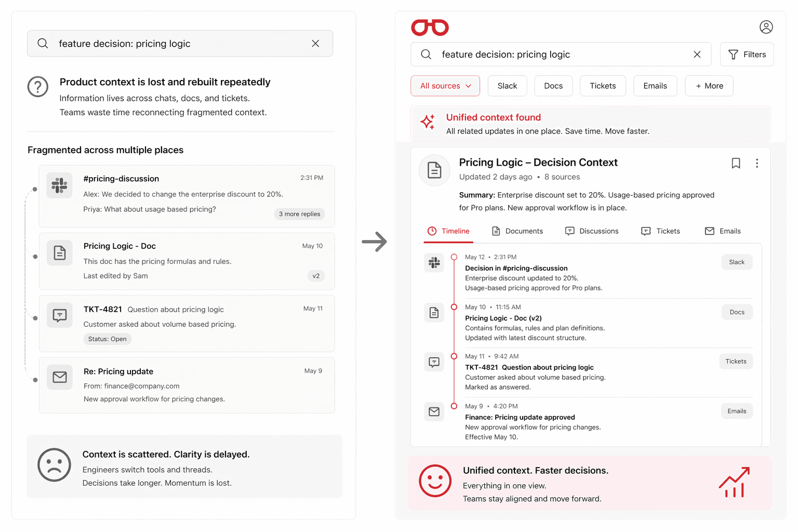Click the Status: Open badge on TKT-4821
The width and height of the screenshot is (798, 532).
coord(108,339)
